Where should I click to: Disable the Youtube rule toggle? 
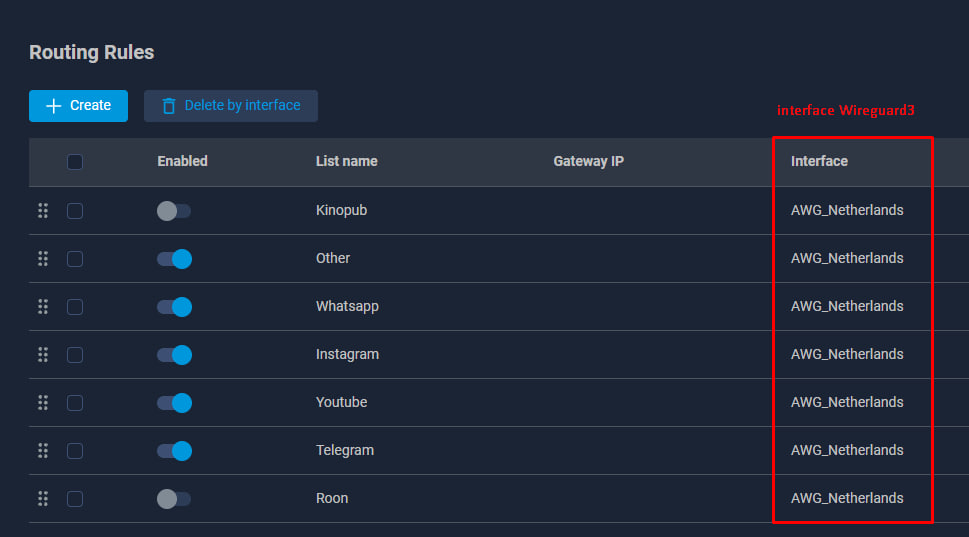click(174, 403)
